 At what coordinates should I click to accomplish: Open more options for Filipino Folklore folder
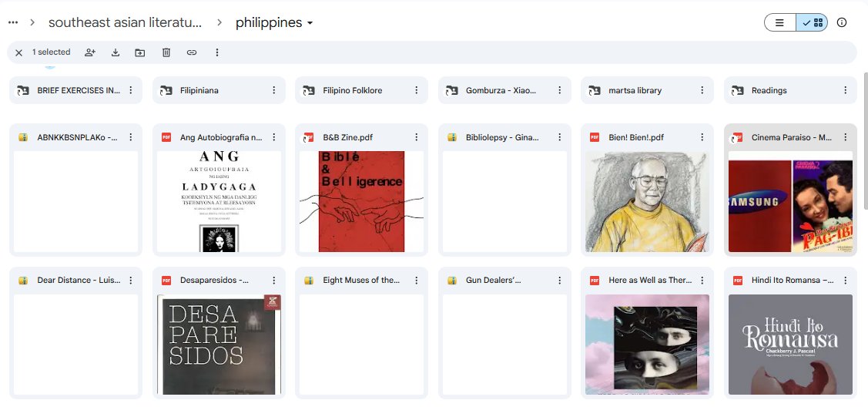[x=416, y=90]
